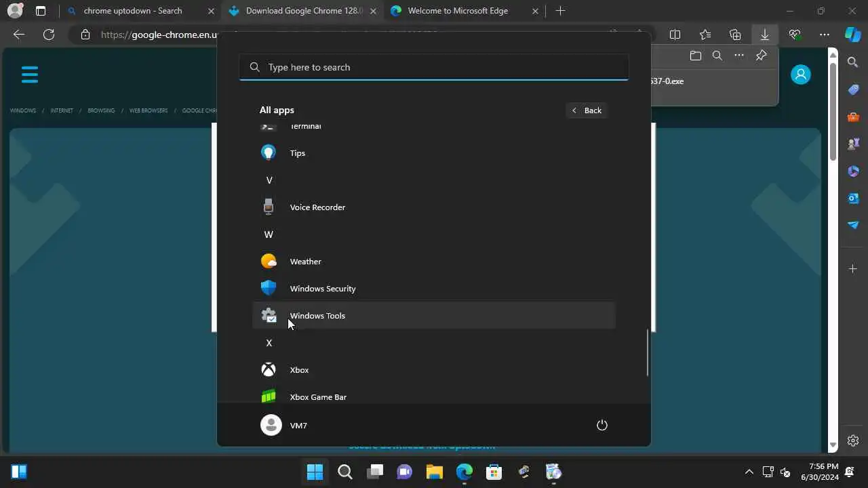Open taskbar Search
The height and width of the screenshot is (488, 868).
click(345, 472)
